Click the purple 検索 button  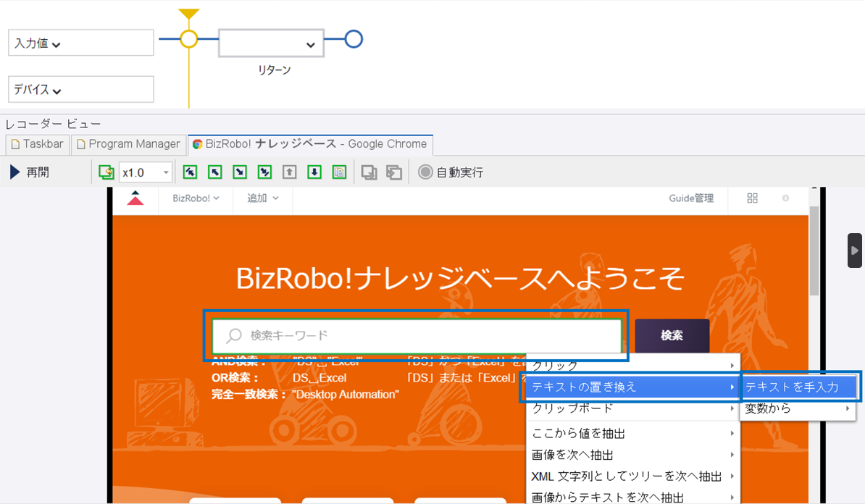(672, 335)
